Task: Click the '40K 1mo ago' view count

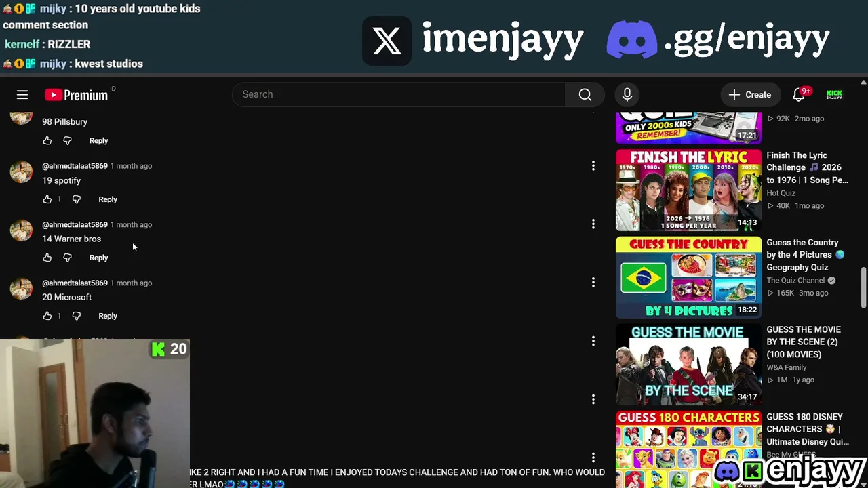Action: tap(795, 206)
